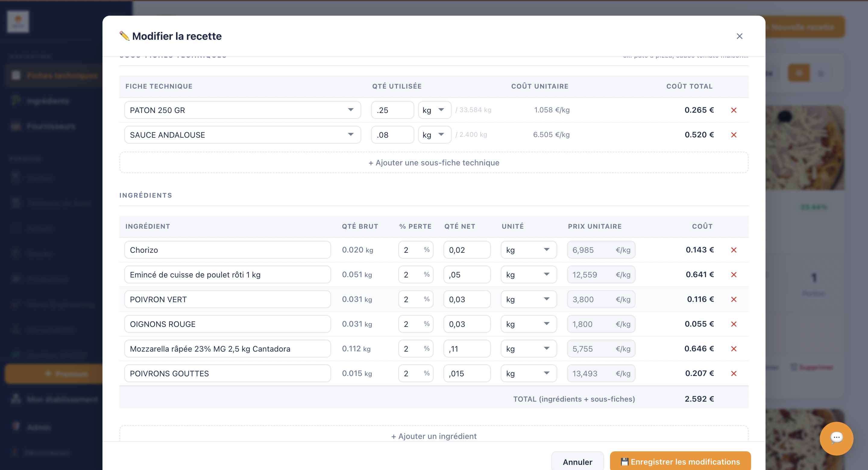The width and height of the screenshot is (868, 470).
Task: Open Mozzarella râpée unit dropdown
Action: [528, 349]
